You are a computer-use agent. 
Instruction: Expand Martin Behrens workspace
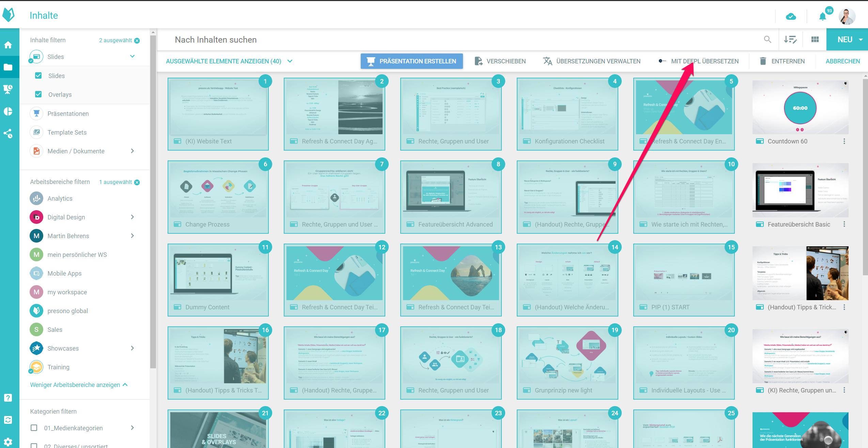(x=133, y=236)
